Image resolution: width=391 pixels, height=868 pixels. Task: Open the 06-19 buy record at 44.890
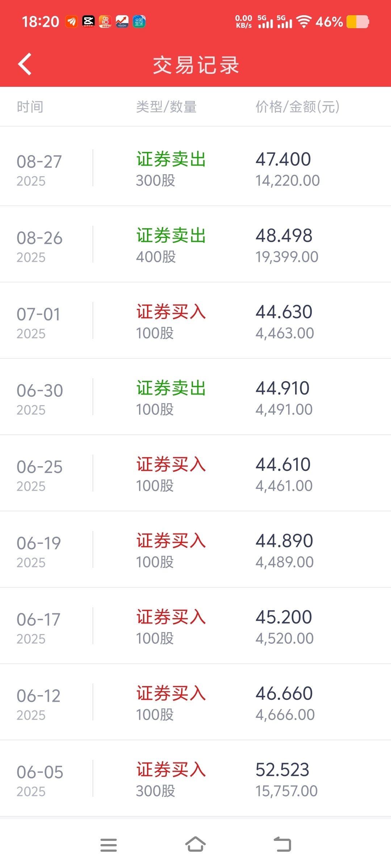click(x=195, y=549)
